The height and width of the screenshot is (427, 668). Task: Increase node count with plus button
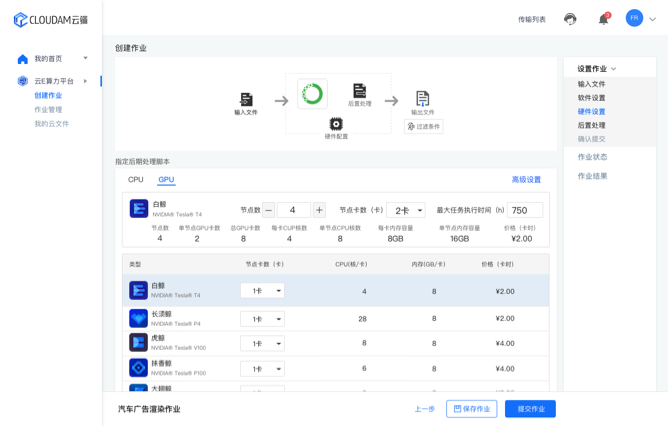pyautogui.click(x=319, y=210)
